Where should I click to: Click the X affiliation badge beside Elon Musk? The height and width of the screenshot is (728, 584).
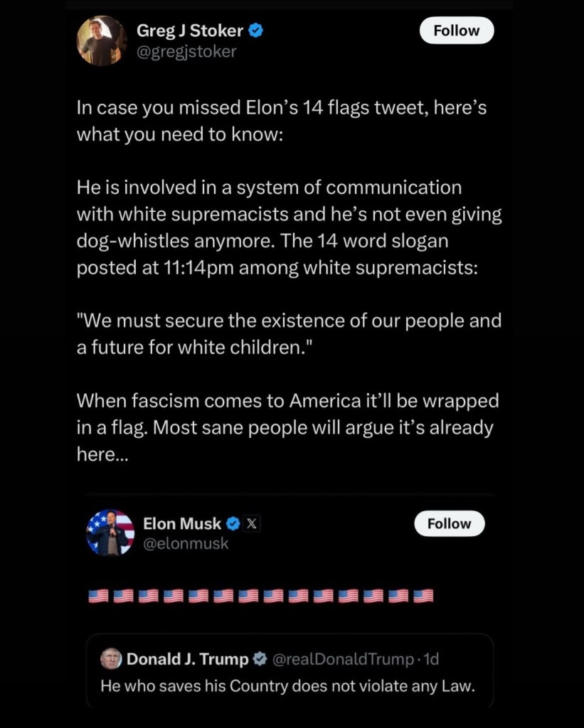click(x=252, y=524)
